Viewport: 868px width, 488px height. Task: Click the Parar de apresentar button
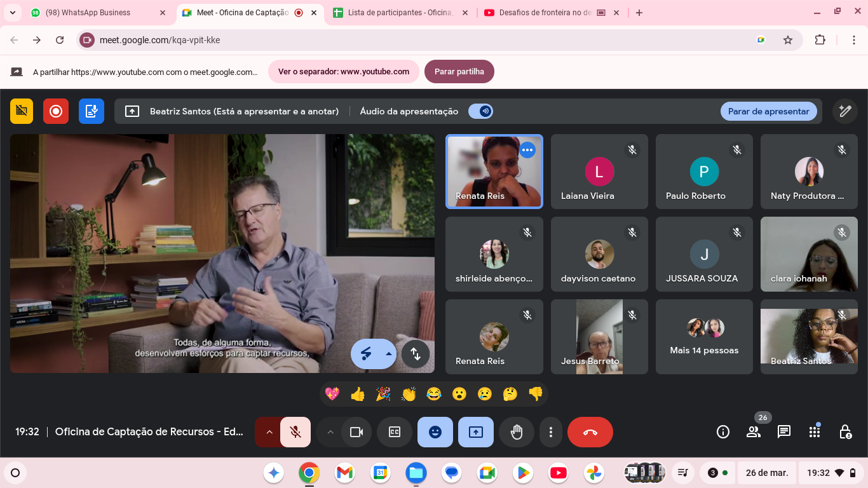click(x=768, y=111)
